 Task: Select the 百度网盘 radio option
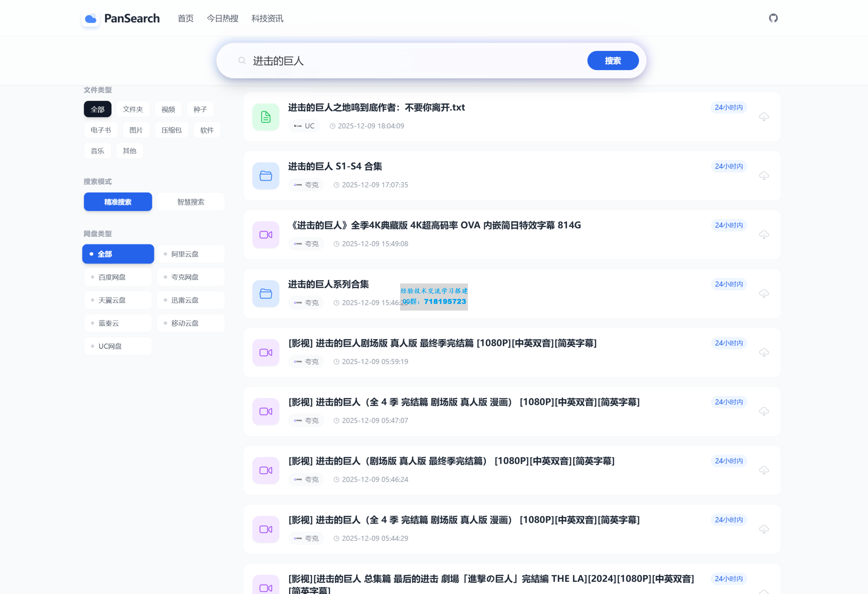click(118, 277)
